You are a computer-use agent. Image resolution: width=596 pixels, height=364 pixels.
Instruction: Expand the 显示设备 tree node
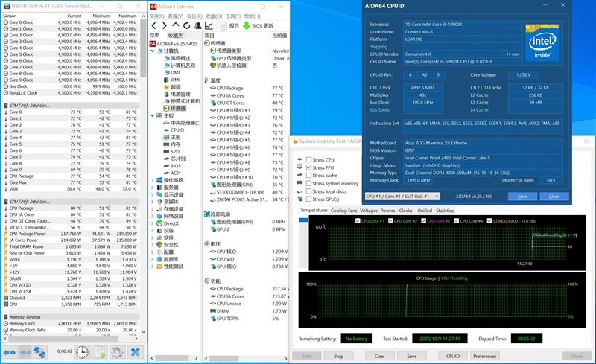pos(153,194)
